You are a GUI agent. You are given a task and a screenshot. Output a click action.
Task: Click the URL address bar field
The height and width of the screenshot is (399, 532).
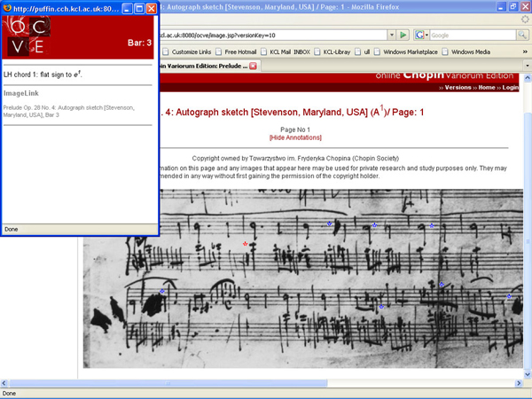click(266, 35)
